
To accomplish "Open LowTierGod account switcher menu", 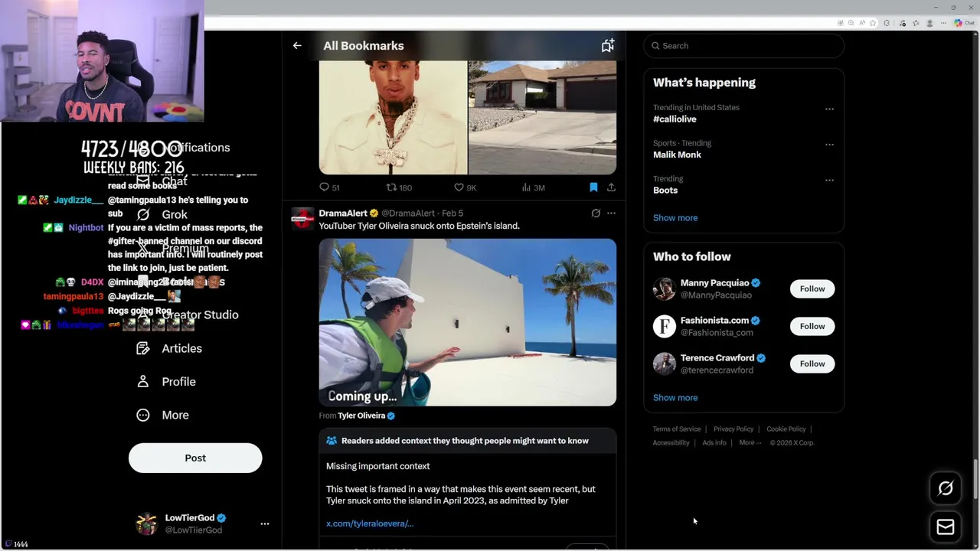I will pos(265,523).
